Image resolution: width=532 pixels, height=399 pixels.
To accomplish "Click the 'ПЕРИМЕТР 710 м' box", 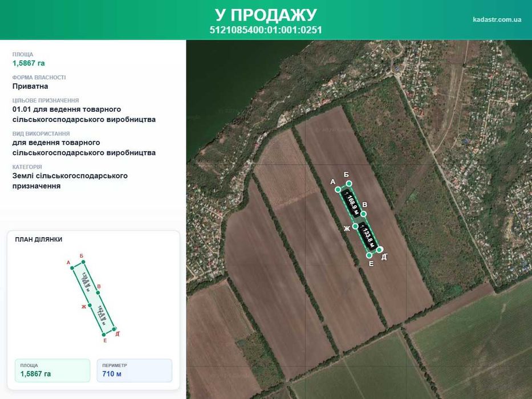I will tap(135, 370).
